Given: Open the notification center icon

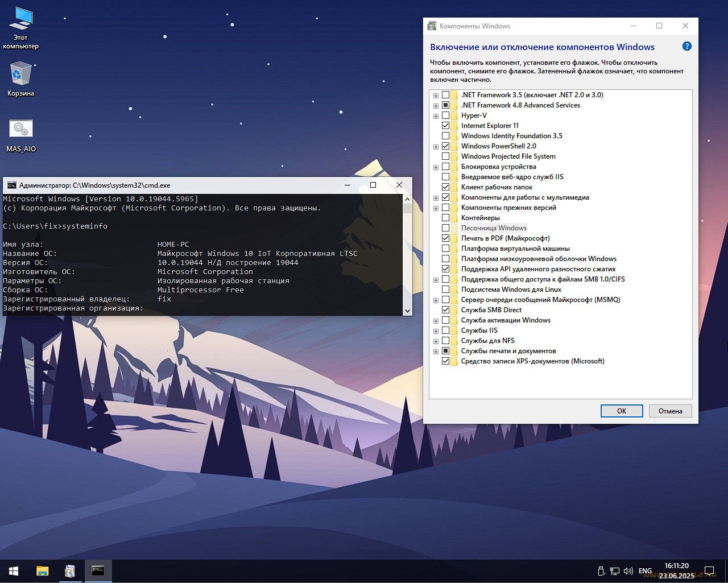Looking at the screenshot, I should coord(709,571).
